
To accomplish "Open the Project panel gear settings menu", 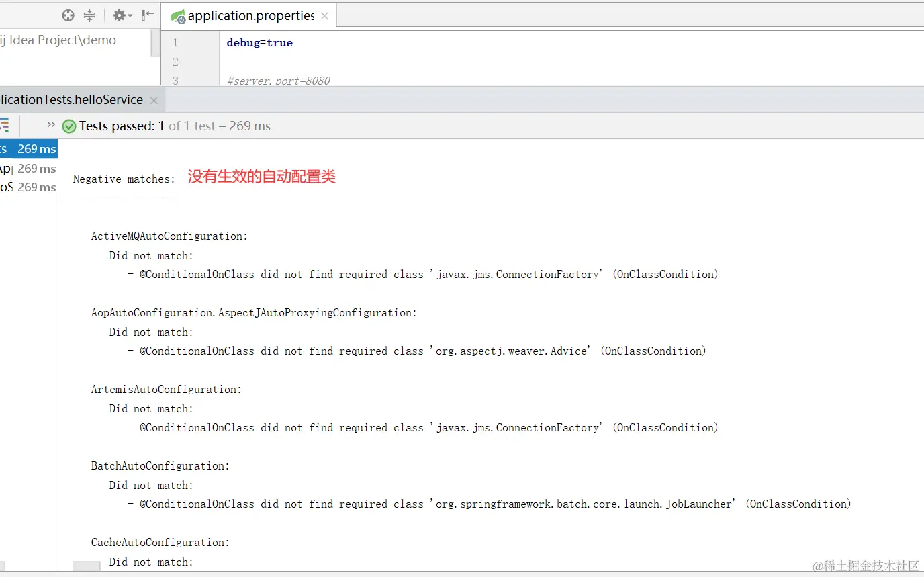I will coord(122,15).
